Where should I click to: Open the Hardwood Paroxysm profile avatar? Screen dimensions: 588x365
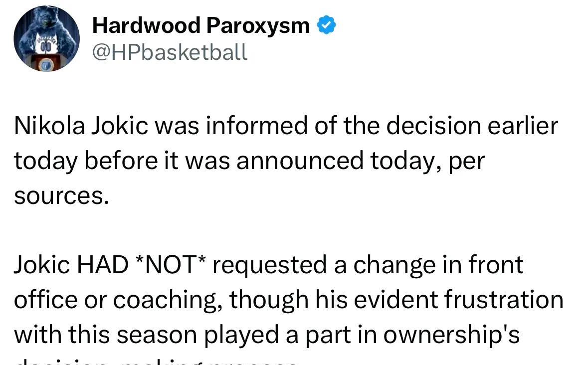point(46,38)
